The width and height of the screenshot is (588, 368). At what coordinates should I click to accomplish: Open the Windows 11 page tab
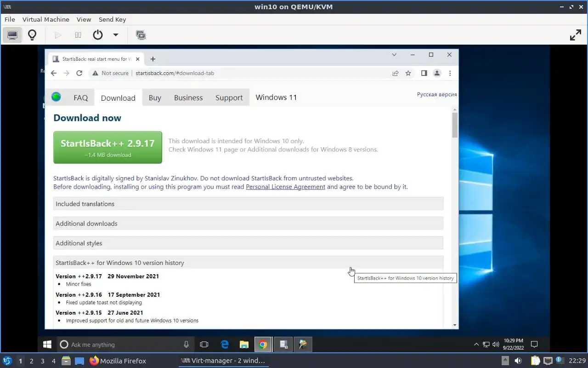coord(276,98)
